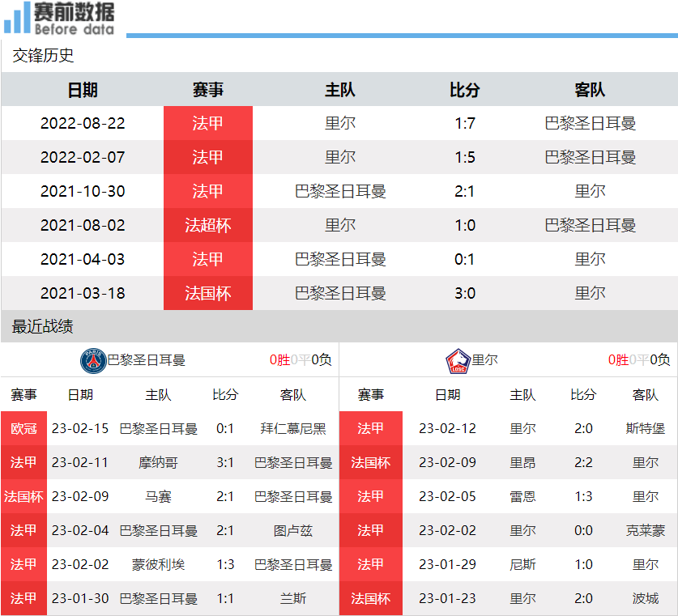Screen dimensions: 678x616
Task: Click the 赛事 header in Lille's results table
Action: (371, 394)
